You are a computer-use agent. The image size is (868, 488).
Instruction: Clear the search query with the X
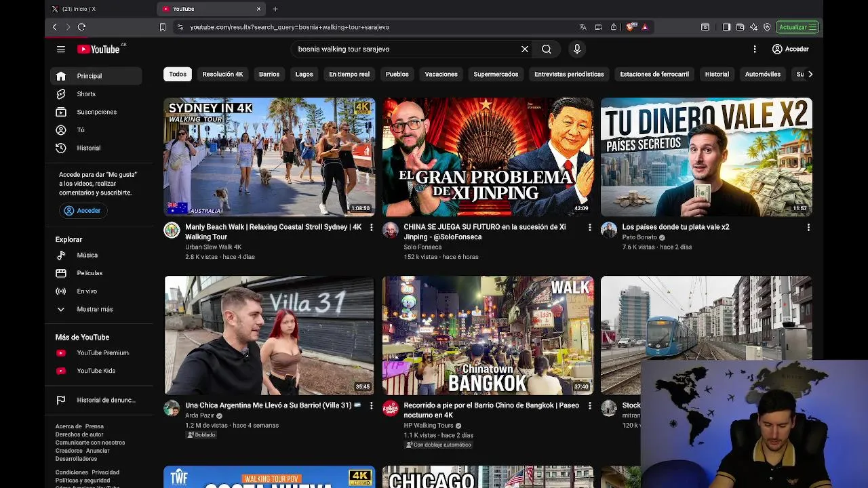[x=524, y=49]
